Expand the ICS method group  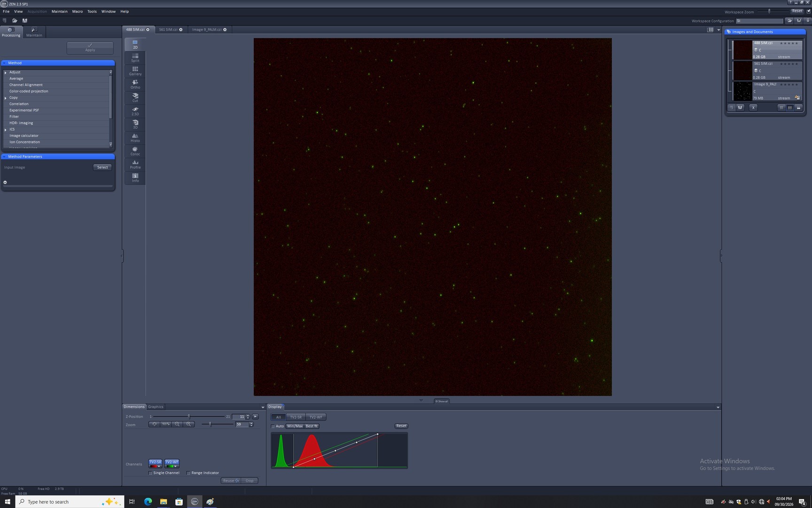click(6, 129)
